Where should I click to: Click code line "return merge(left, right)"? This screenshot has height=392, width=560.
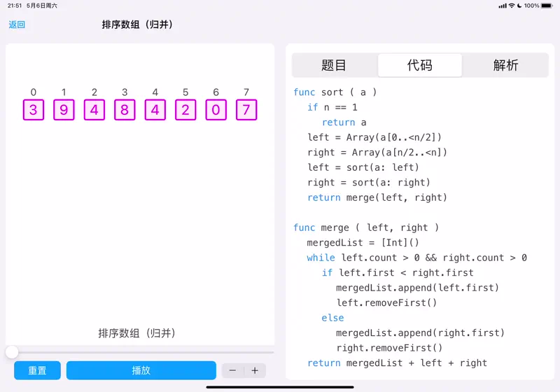(x=377, y=197)
